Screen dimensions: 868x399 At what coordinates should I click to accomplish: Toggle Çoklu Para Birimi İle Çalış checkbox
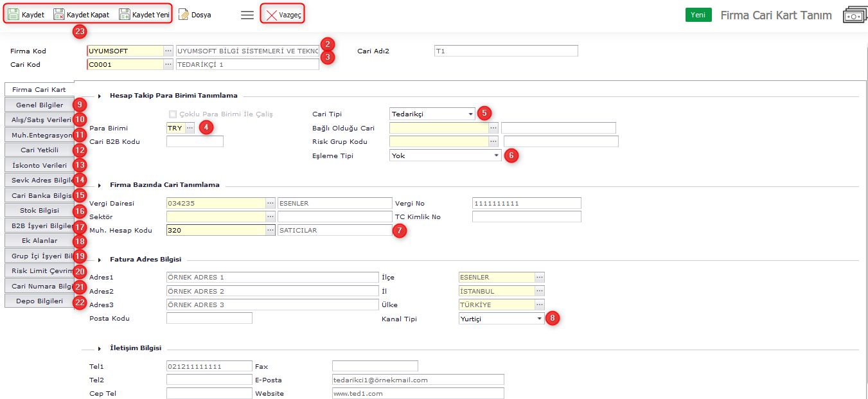[x=172, y=114]
